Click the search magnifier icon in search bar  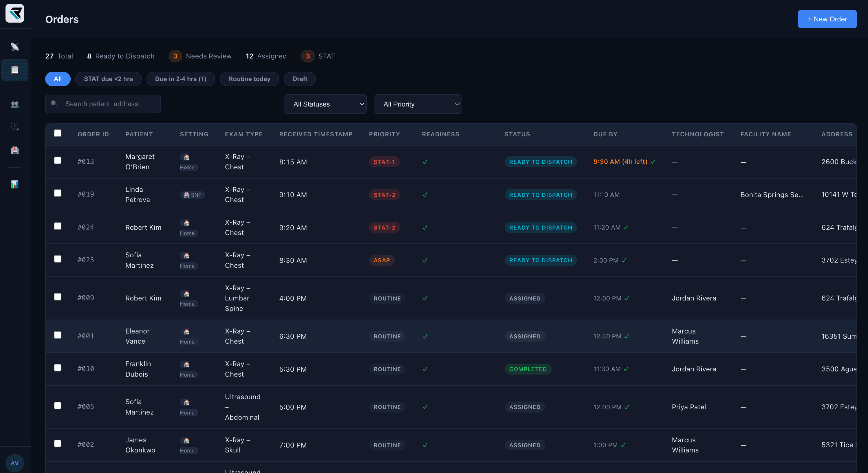[55, 104]
